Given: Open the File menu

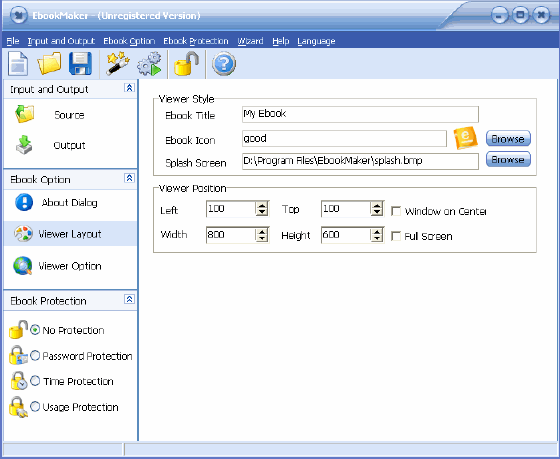Looking at the screenshot, I should [13, 41].
